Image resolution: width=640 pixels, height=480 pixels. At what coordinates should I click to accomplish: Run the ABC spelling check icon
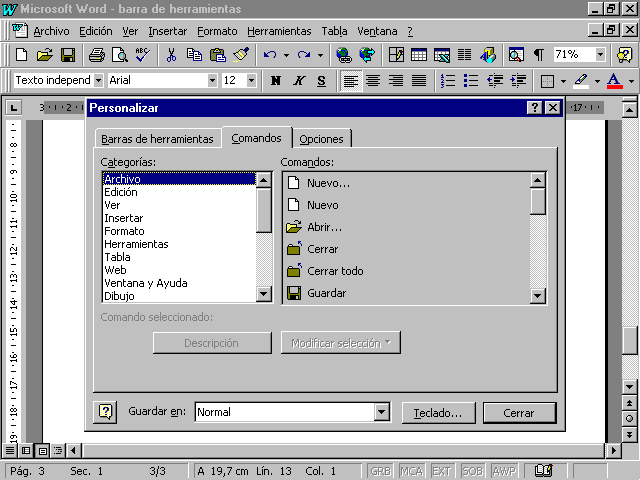[x=142, y=55]
